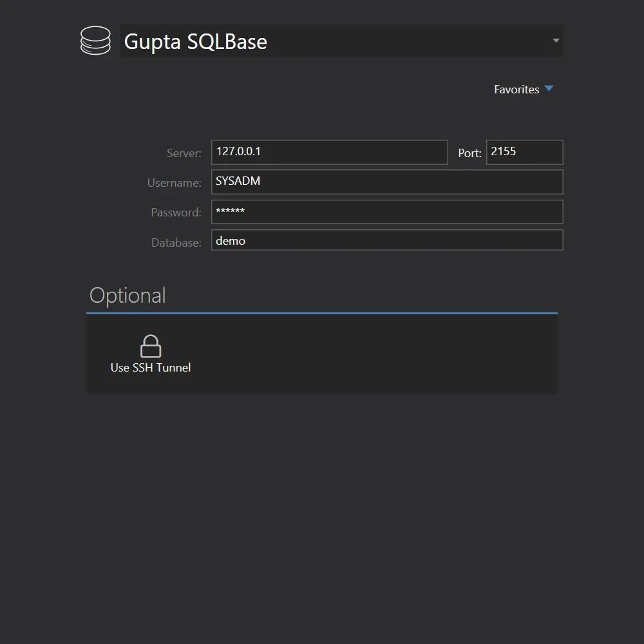Viewport: 644px width, 644px height.
Task: Click the Optional section heading
Action: click(x=128, y=296)
